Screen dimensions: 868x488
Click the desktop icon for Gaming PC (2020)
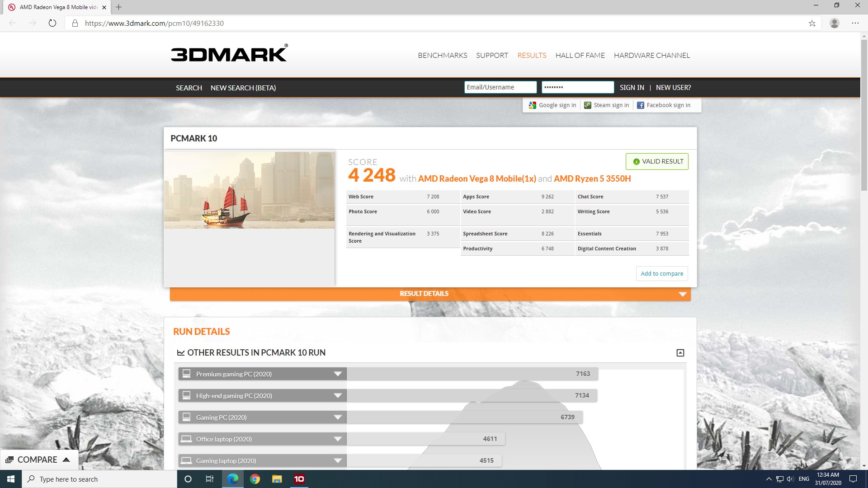click(x=186, y=417)
